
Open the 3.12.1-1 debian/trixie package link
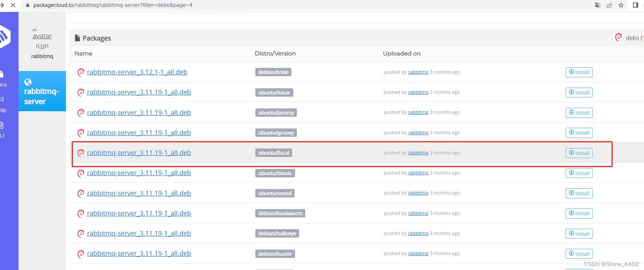(137, 72)
